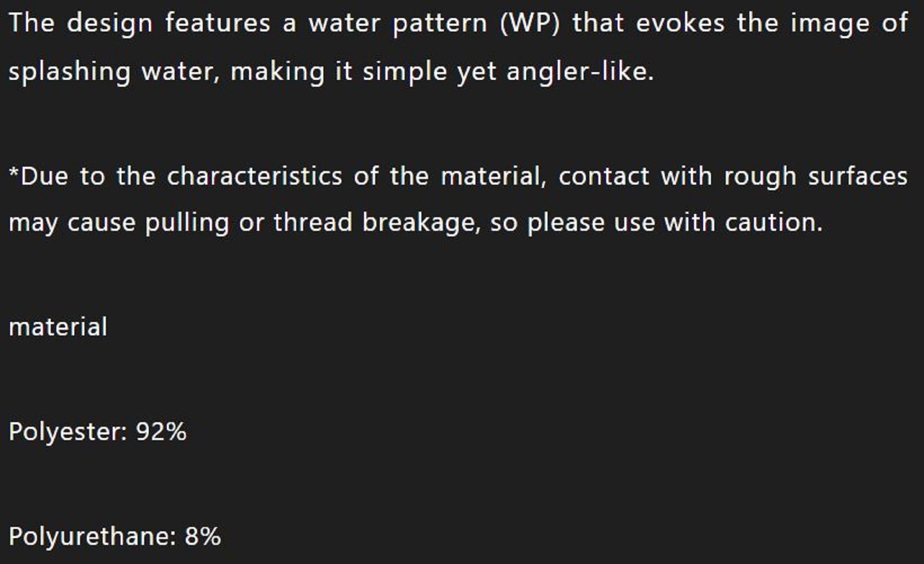Click the word "characteristics"
924x564 pixels.
point(255,177)
